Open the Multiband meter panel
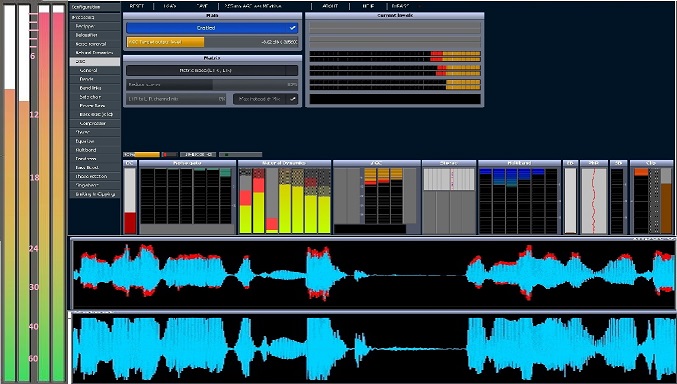677x384 pixels. [x=519, y=197]
